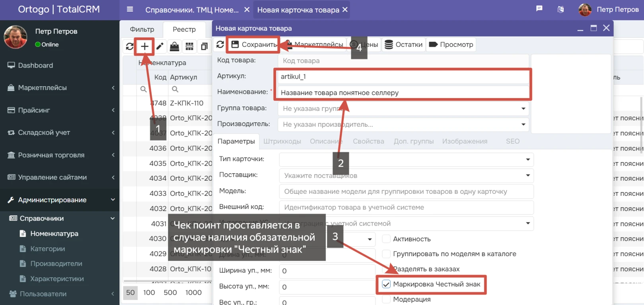Image resolution: width=644 pixels, height=305 pixels.
Task: Open Поставщик dropdown
Action: pyautogui.click(x=406, y=176)
